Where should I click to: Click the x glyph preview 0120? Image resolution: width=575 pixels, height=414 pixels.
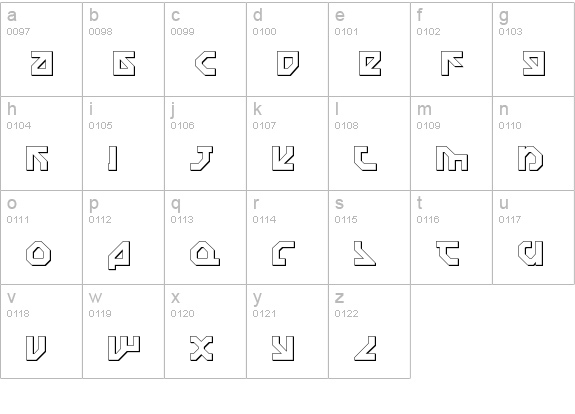coord(202,348)
